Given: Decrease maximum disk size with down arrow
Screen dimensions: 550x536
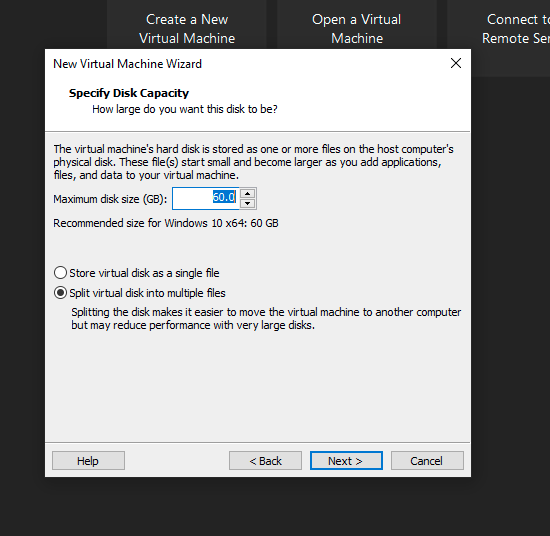Looking at the screenshot, I should (x=248, y=203).
